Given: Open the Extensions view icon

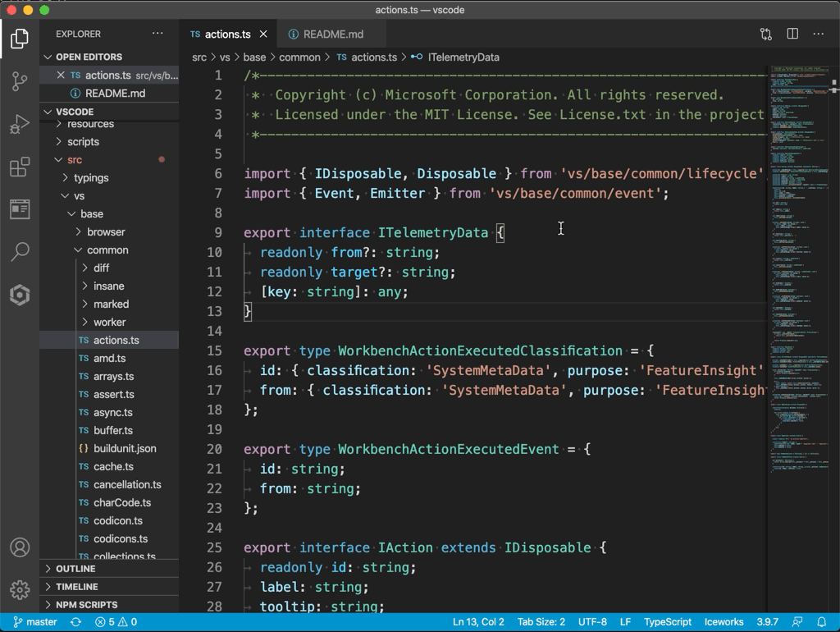Looking at the screenshot, I should point(20,167).
